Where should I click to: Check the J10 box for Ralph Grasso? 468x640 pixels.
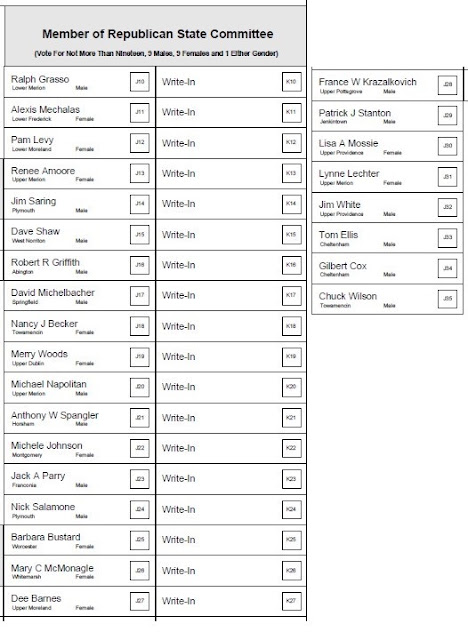coord(140,82)
